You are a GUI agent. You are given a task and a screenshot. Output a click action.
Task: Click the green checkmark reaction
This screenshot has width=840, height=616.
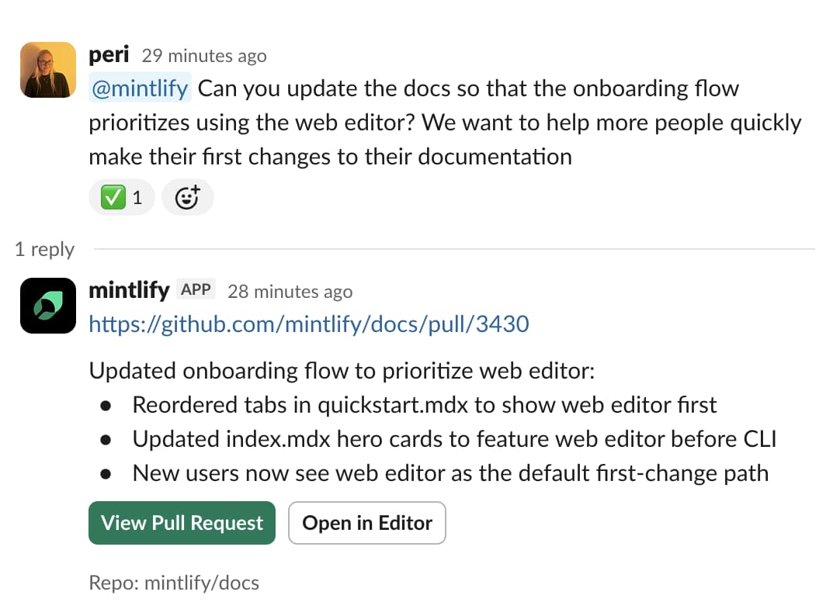coord(113,197)
